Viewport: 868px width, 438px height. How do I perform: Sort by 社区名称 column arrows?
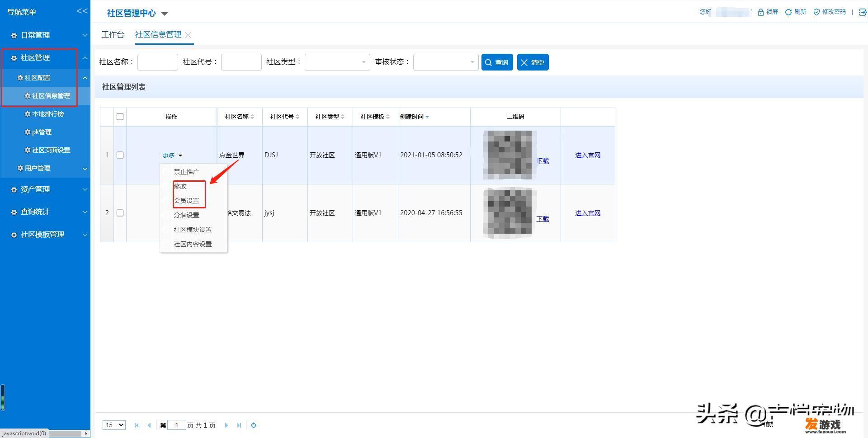[252, 117]
